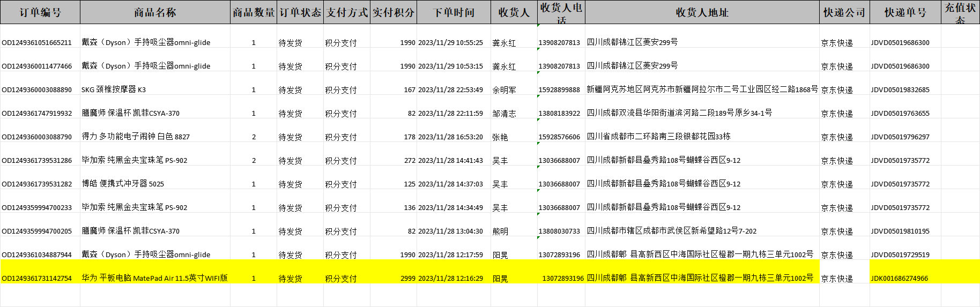The width and height of the screenshot is (980, 307).
Task: Click recipient name 张艳
Action: tap(500, 137)
